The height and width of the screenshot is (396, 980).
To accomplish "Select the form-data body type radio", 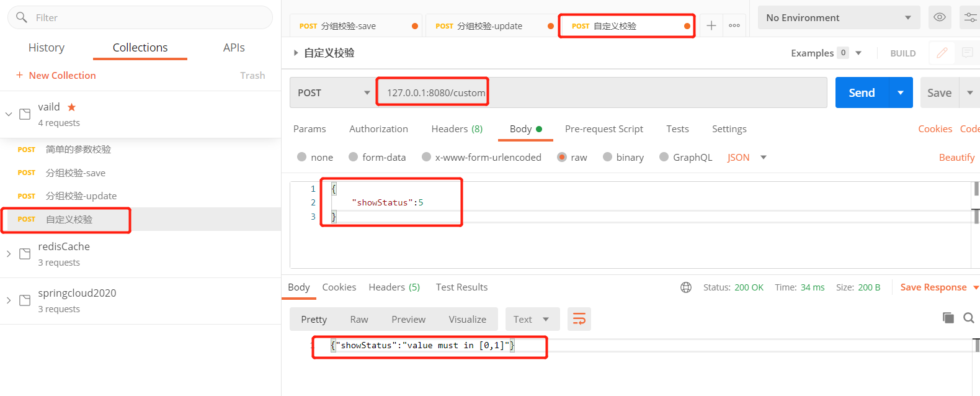I will pos(353,157).
